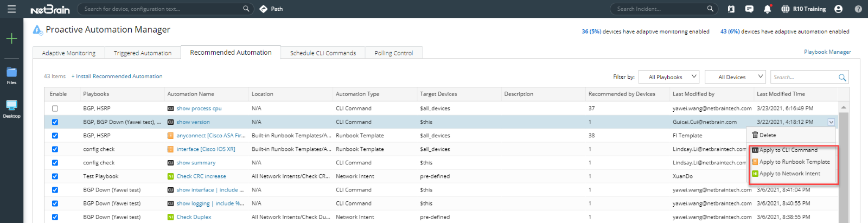Open the All Playbooks filter dropdown

(669, 77)
